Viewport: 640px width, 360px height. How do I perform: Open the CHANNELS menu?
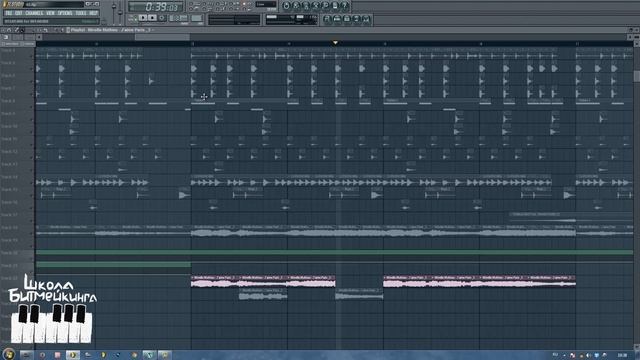point(34,13)
